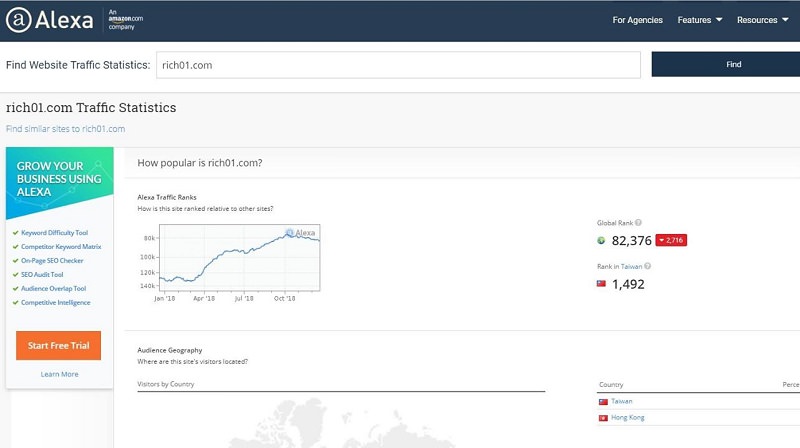
Task: Click the Alexa logo in the header
Action: (x=49, y=20)
